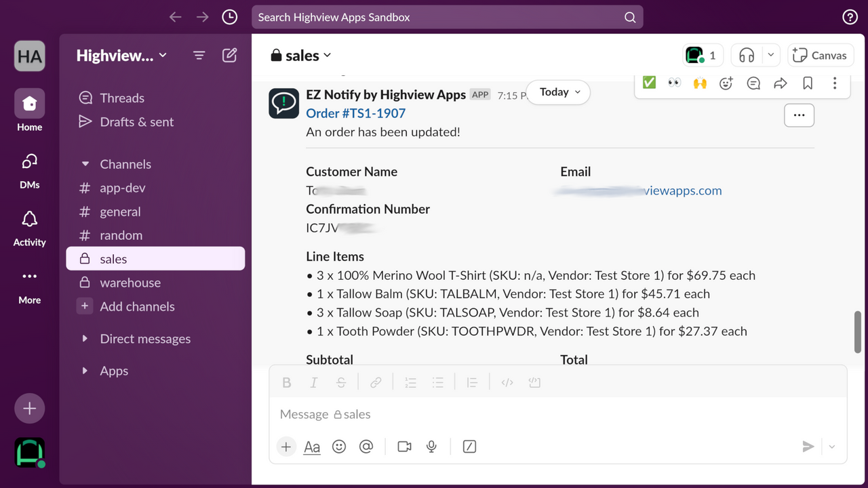Open the composer attach plus button

[x=286, y=447]
